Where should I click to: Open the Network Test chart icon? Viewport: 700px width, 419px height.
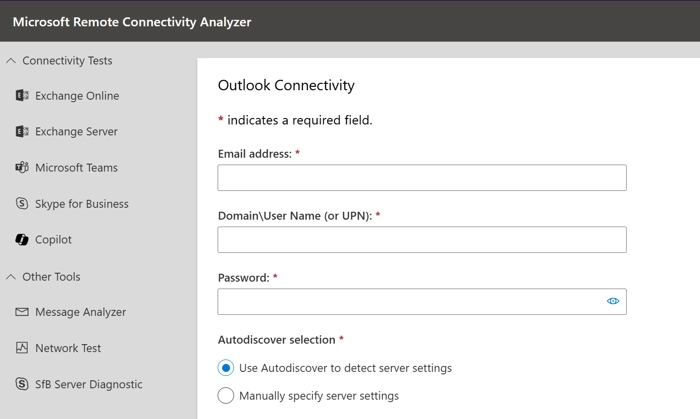click(x=22, y=348)
